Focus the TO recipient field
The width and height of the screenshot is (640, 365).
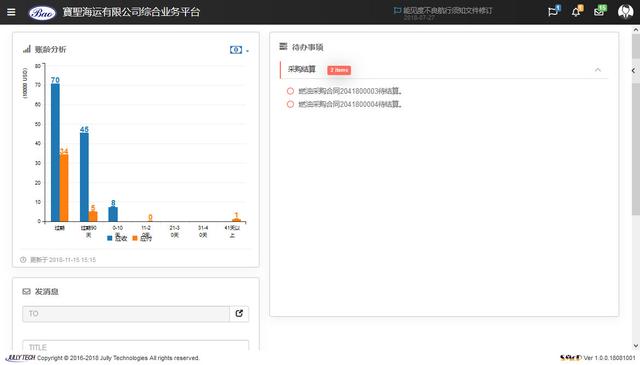[126, 314]
